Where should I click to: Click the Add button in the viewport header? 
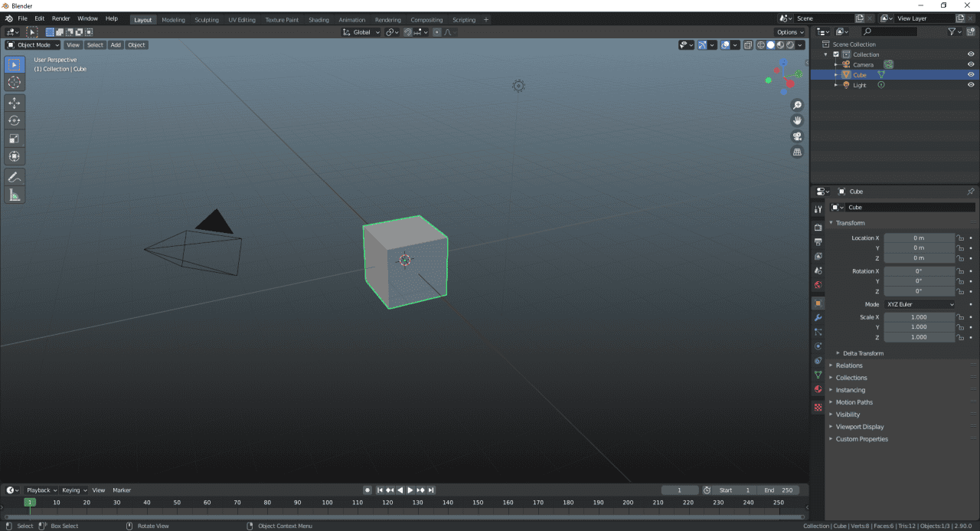[116, 45]
